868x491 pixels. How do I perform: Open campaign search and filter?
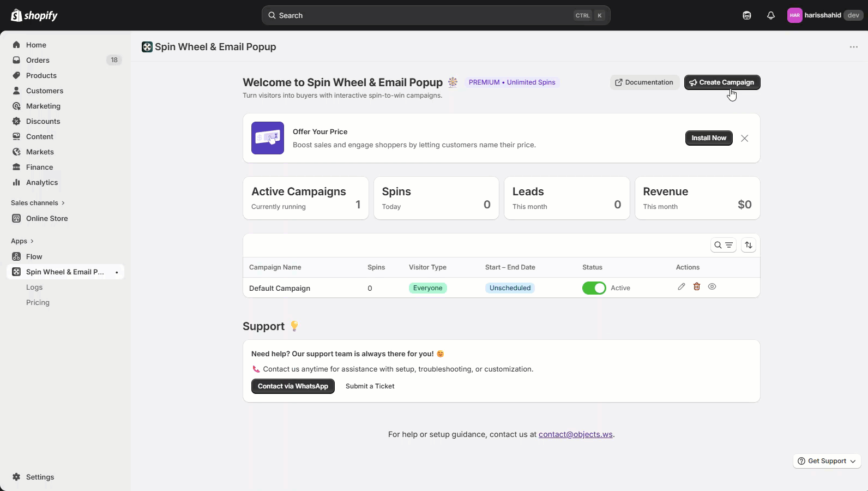point(724,245)
